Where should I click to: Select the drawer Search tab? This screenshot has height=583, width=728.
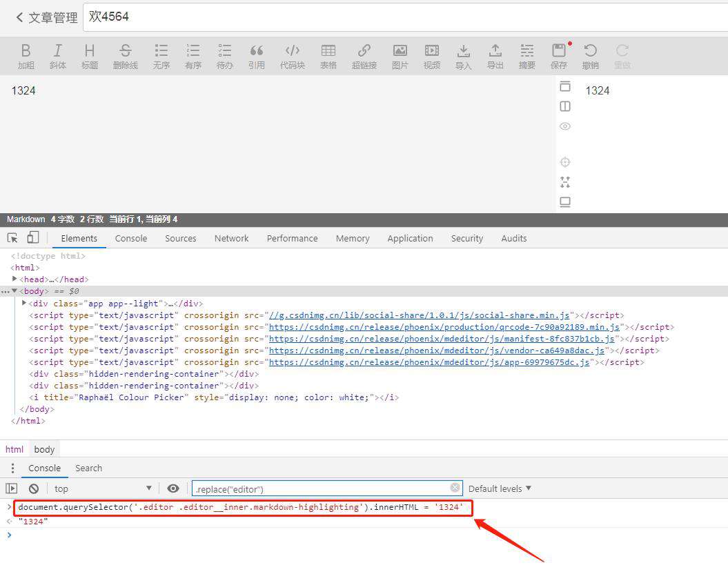tap(89, 468)
